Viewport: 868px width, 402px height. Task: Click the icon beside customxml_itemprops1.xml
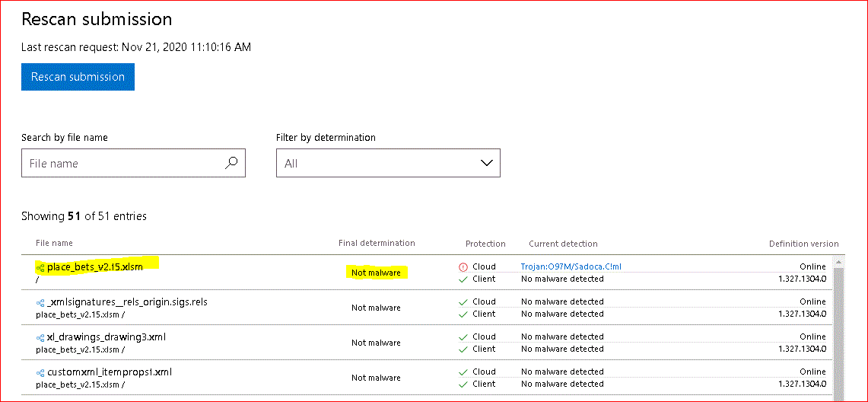click(x=40, y=372)
